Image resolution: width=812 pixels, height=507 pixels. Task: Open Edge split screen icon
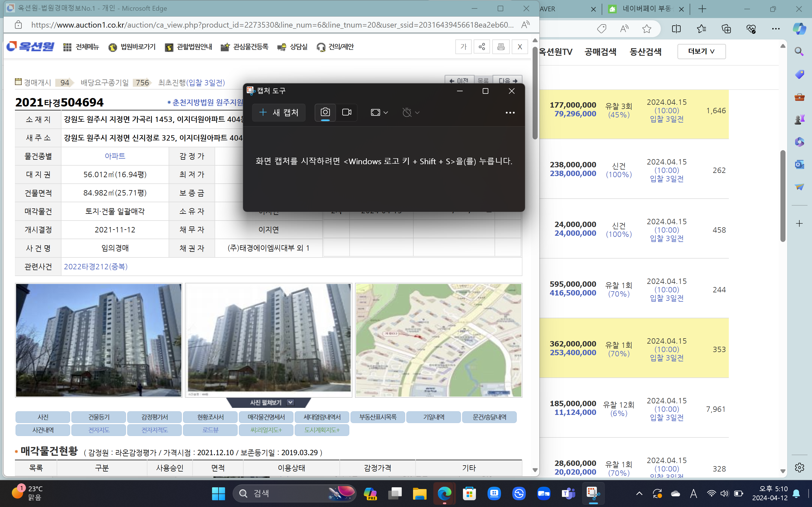pos(676,29)
